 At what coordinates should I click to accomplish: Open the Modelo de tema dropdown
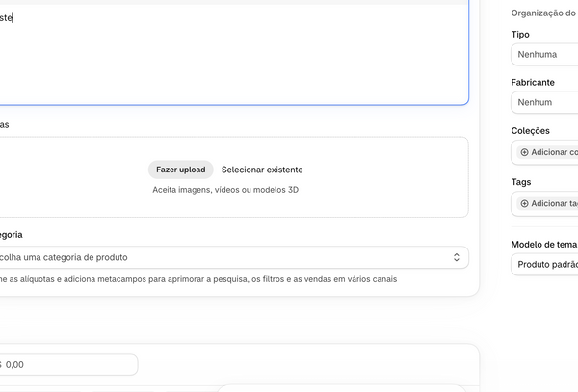tap(544, 265)
